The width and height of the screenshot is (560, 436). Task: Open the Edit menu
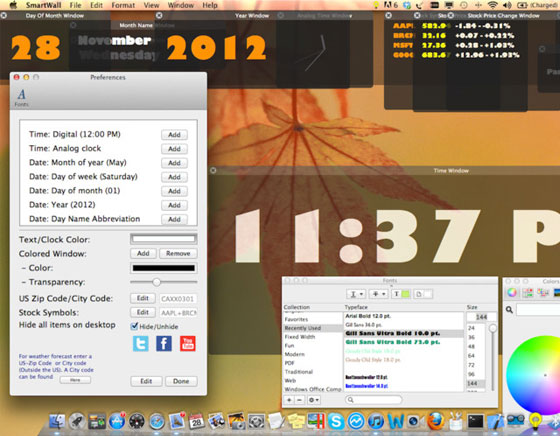(96, 5)
